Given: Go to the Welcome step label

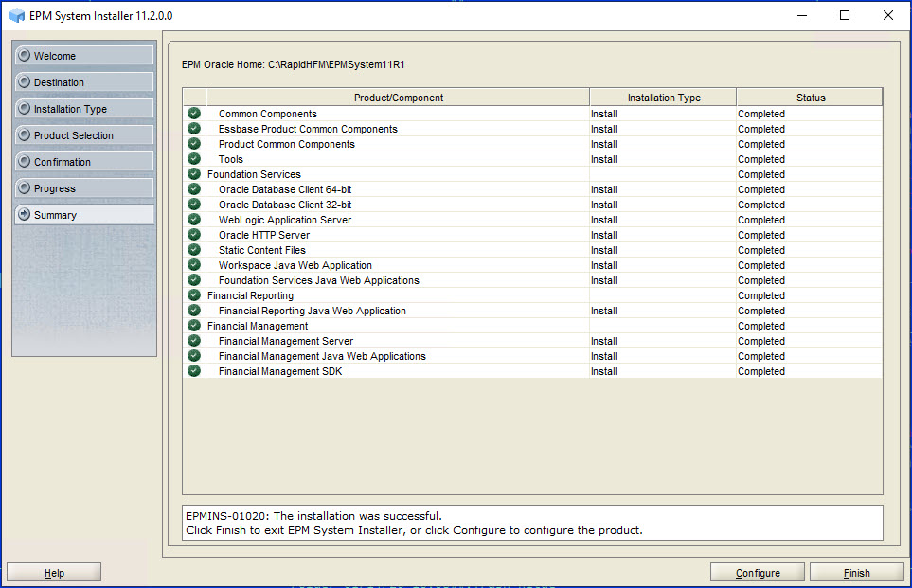Looking at the screenshot, I should pos(55,56).
